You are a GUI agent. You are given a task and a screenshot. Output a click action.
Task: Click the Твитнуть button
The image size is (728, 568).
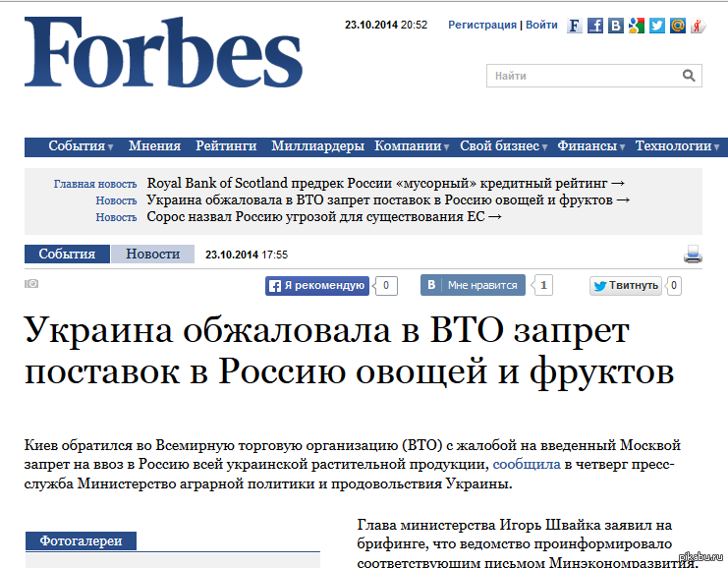coord(626,286)
